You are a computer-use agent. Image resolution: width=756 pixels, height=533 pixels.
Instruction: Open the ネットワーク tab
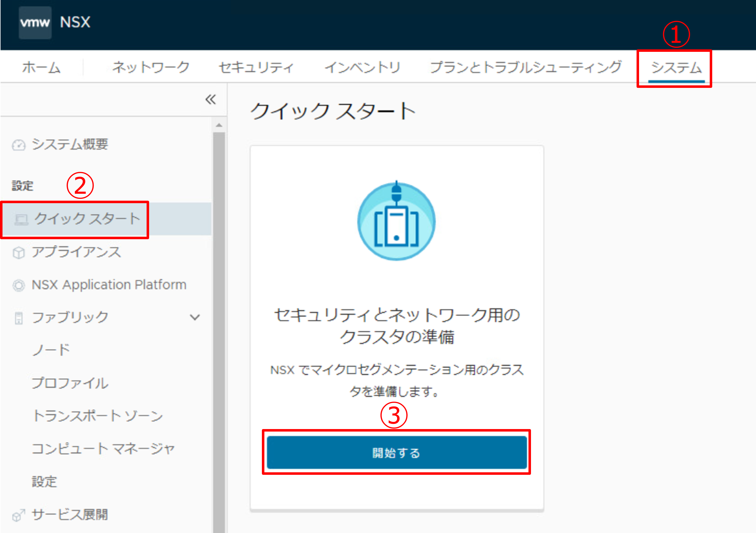pos(151,68)
